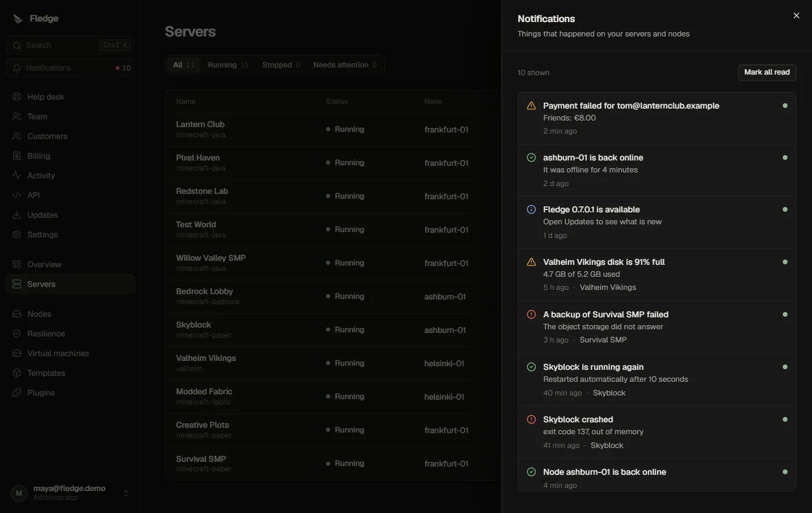
Task: Close the Notifications panel
Action: pos(796,16)
